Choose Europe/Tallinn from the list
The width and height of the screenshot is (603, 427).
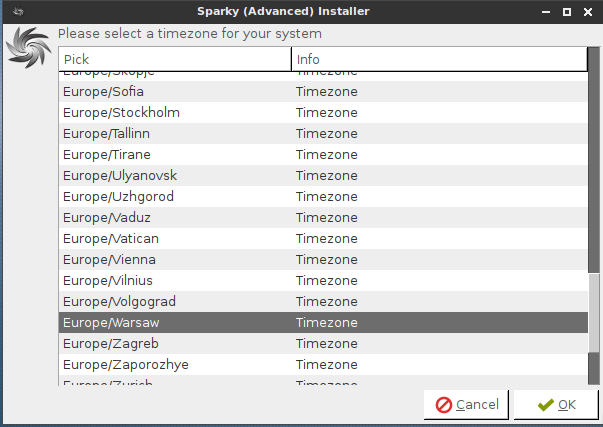[323, 133]
